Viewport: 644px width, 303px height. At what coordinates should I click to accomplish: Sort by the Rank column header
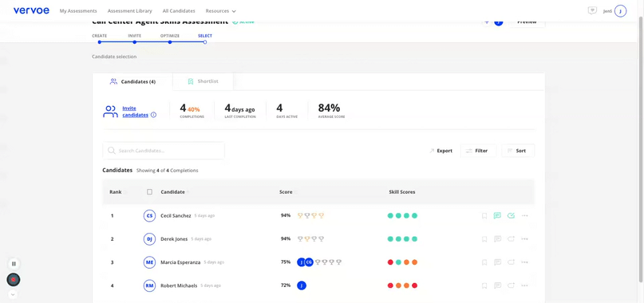pyautogui.click(x=116, y=191)
